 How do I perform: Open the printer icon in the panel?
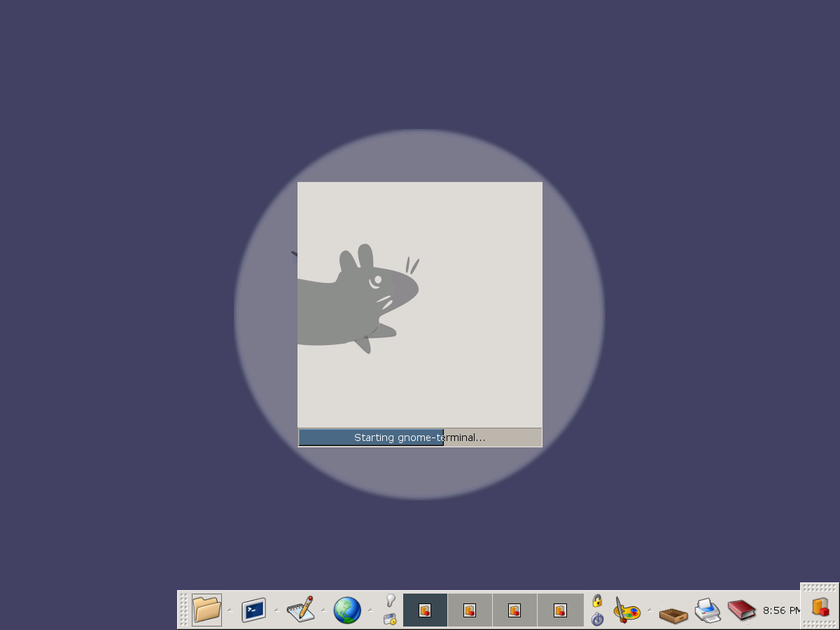pos(708,610)
